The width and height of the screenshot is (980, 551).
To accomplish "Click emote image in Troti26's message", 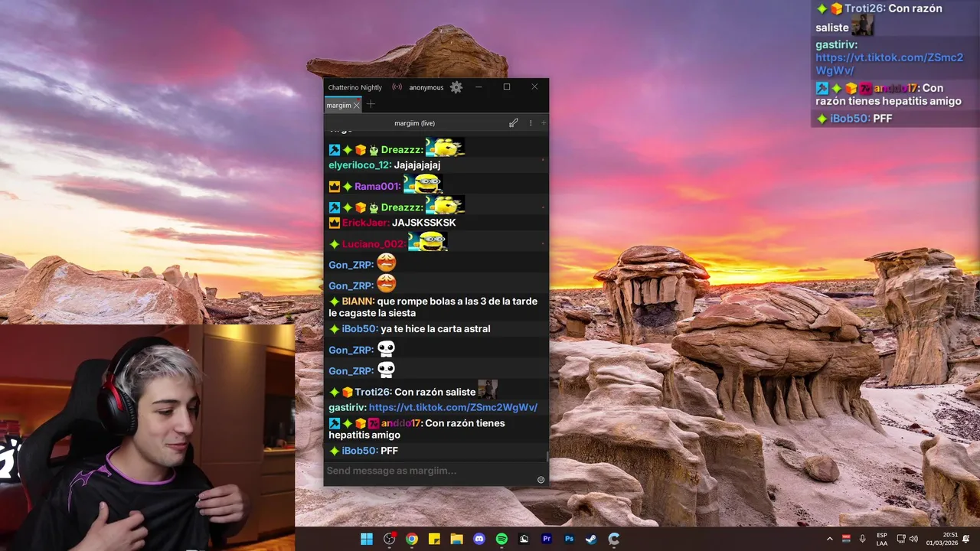I will point(488,390).
